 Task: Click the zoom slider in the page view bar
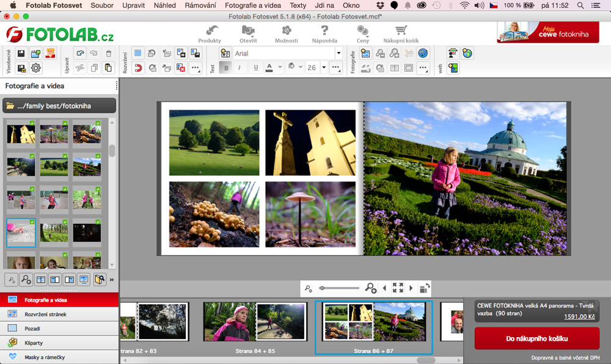(x=338, y=288)
